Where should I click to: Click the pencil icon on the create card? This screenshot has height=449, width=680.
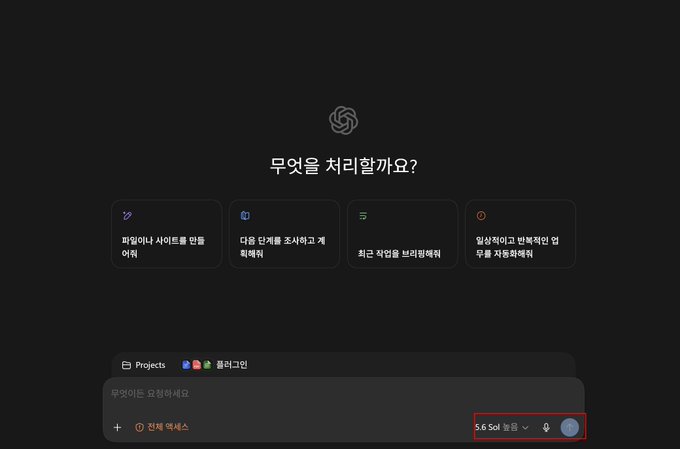point(127,216)
